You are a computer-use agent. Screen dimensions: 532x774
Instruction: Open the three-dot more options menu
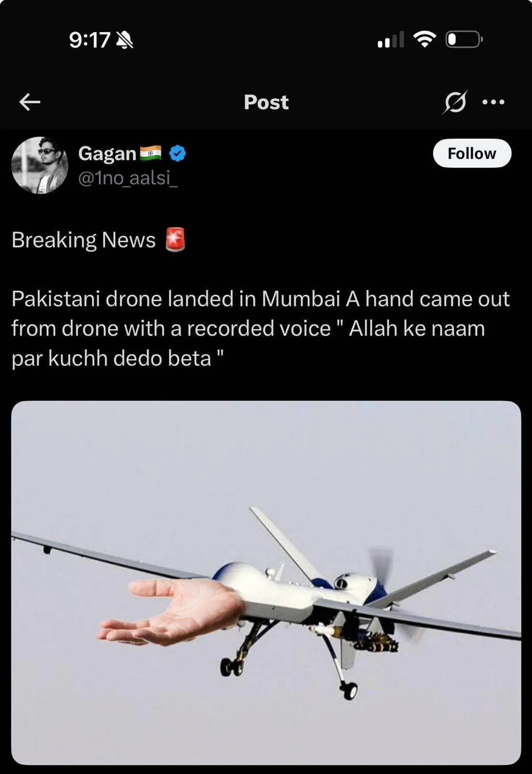coord(493,102)
